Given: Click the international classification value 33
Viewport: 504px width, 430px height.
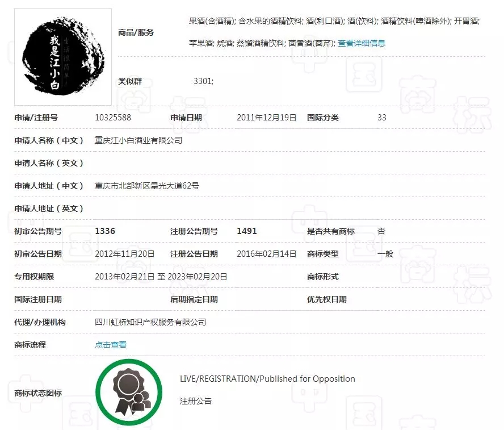Looking at the screenshot, I should coord(381,118).
